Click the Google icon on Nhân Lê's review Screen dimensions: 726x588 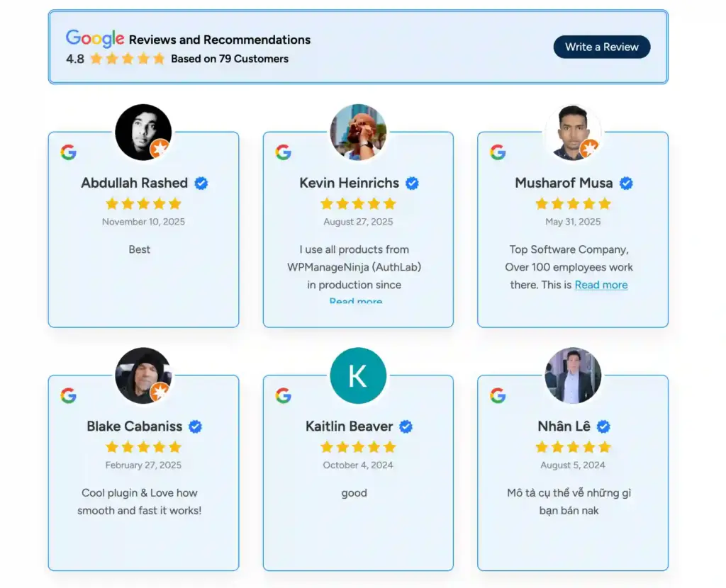coord(499,395)
